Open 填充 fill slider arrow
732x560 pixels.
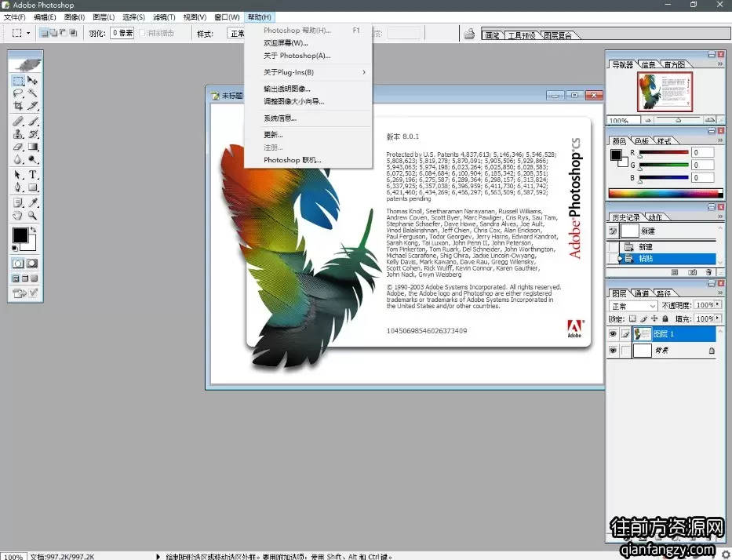click(718, 318)
